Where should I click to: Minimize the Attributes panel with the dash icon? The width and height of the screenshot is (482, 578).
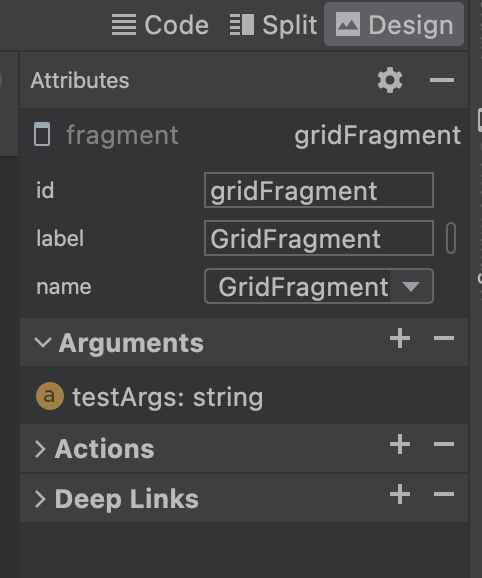tap(442, 80)
